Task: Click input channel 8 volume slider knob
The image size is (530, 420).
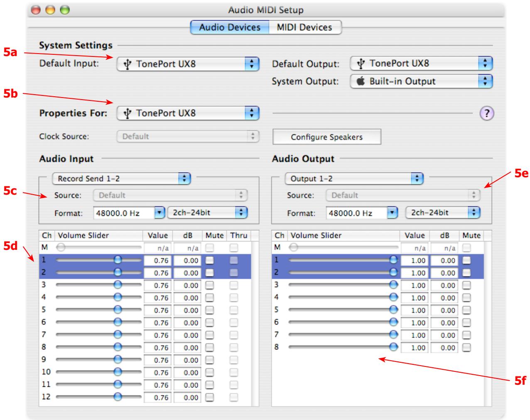Action: pyautogui.click(x=118, y=347)
